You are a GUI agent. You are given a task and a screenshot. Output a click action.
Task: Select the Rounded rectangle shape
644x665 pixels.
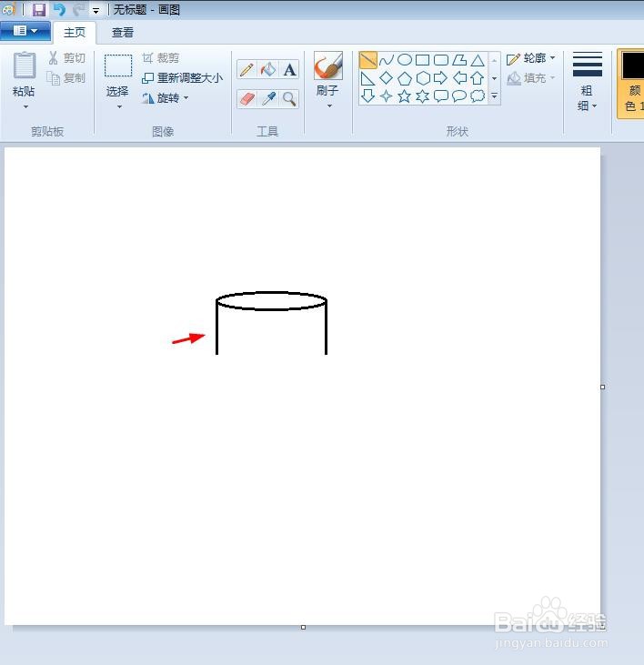(441, 60)
